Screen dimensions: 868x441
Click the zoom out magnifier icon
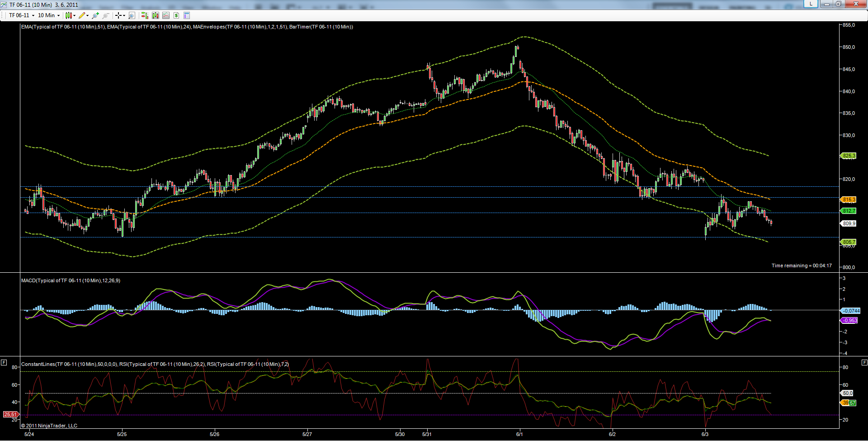[x=106, y=15]
